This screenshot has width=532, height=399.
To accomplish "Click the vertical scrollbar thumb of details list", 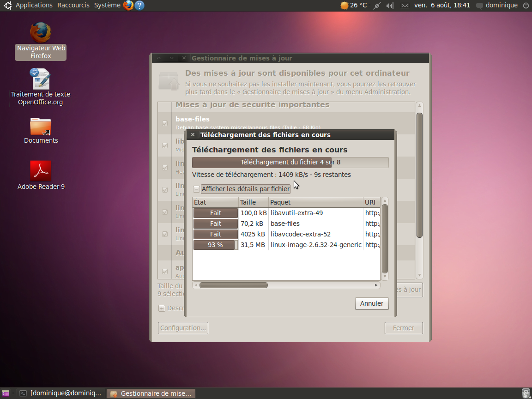I will [x=385, y=238].
